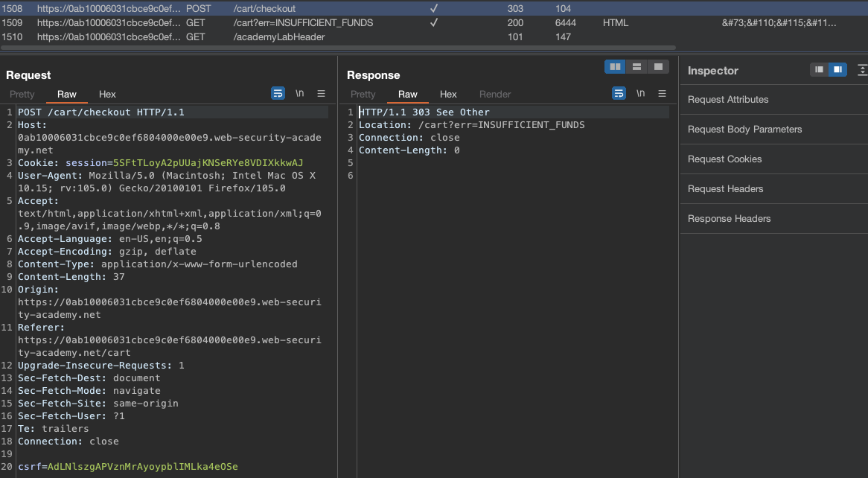Image resolution: width=868 pixels, height=478 pixels.
Task: Open Request Pretty tab
Action: (22, 95)
